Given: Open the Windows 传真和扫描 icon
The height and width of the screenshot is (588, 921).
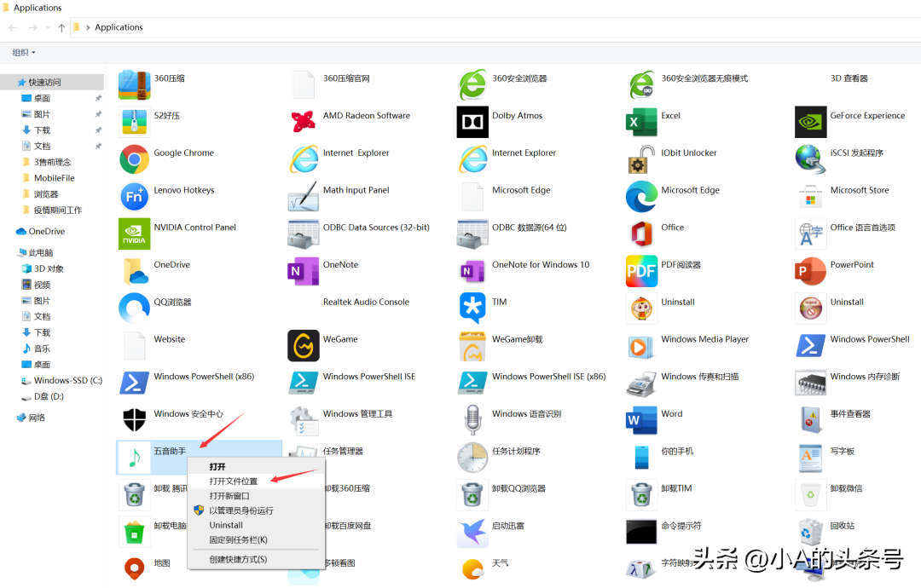Looking at the screenshot, I should 641,383.
